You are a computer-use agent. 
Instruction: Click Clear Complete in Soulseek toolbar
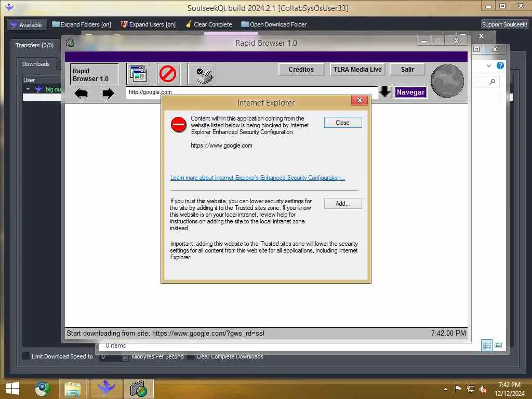(209, 24)
